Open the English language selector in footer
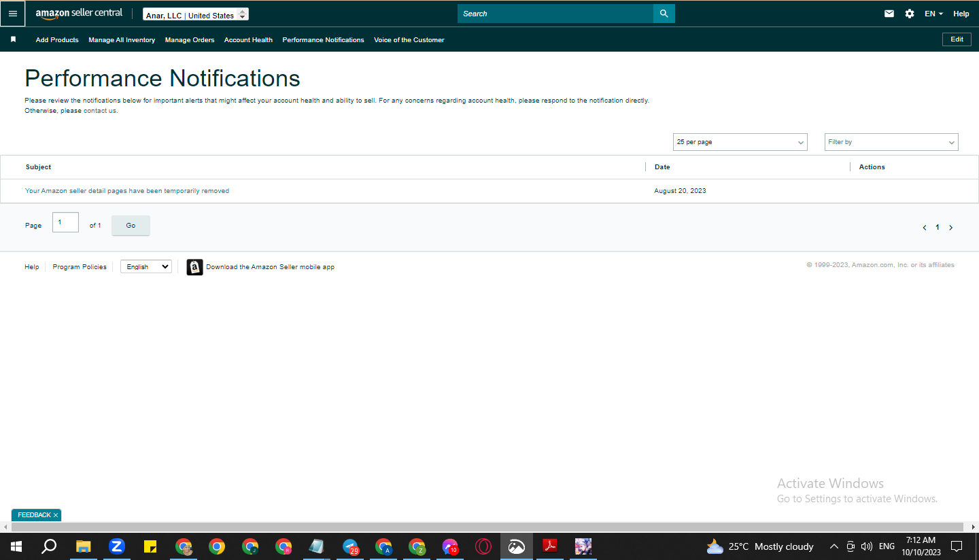This screenshot has width=979, height=560. pyautogui.click(x=146, y=267)
